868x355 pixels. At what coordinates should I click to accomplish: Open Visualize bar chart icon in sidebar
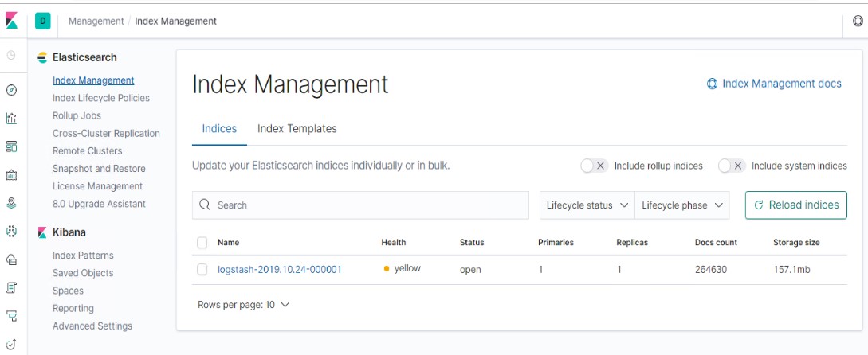[x=12, y=118]
